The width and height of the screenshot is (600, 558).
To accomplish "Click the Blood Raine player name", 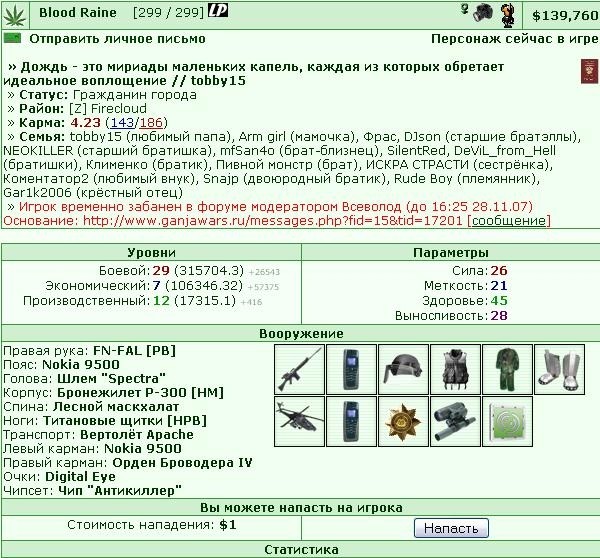I will [x=78, y=13].
